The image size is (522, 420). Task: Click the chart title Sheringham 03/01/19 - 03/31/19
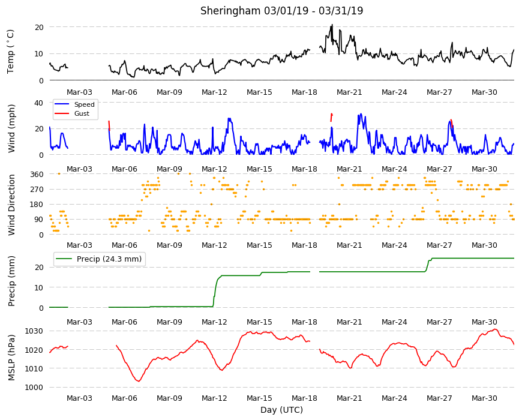[x=281, y=11]
